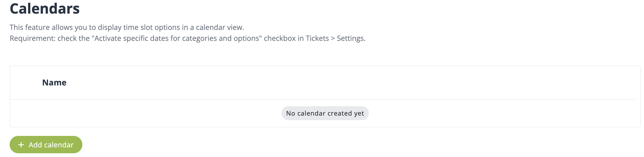The height and width of the screenshot is (157, 644).
Task: Click the word 'Settings' in the requirement note
Action: click(x=350, y=38)
